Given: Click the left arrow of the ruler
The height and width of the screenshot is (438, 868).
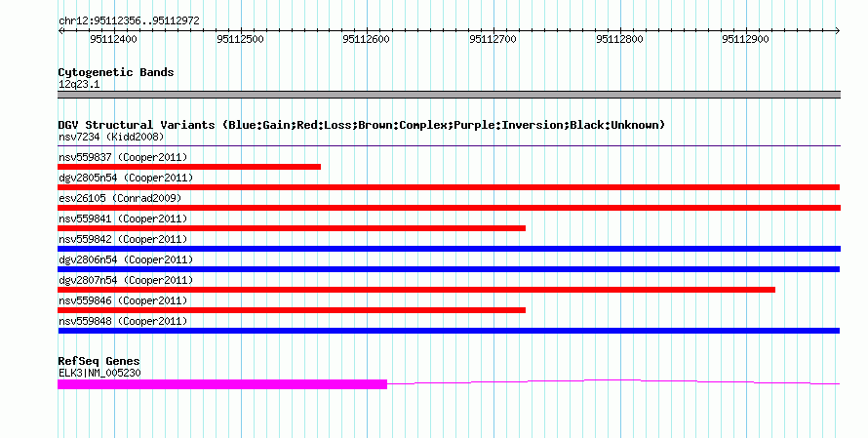Looking at the screenshot, I should click(x=60, y=31).
